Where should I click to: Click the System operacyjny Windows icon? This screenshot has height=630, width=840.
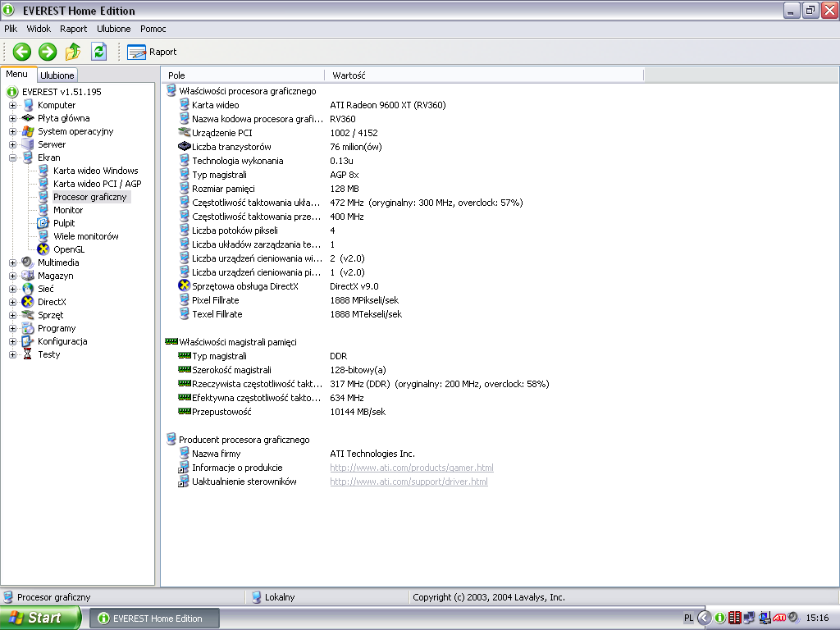coord(28,131)
